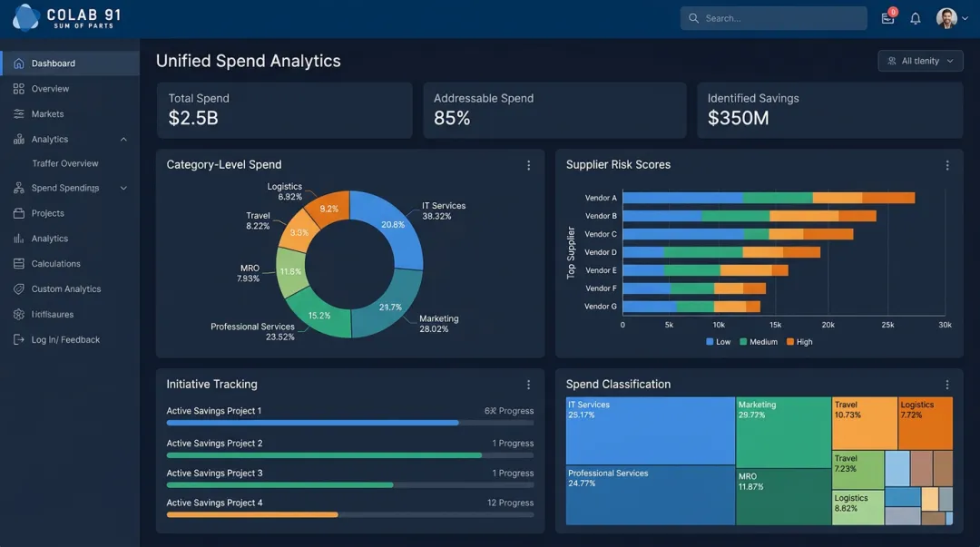This screenshot has height=547, width=980.
Task: Click Active Savings Project 1 progress bar
Action: click(350, 424)
